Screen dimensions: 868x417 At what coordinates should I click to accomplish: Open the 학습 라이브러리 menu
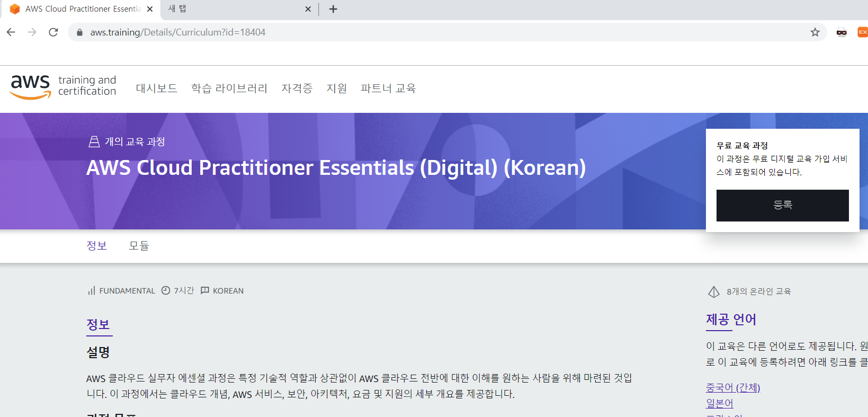[229, 88]
